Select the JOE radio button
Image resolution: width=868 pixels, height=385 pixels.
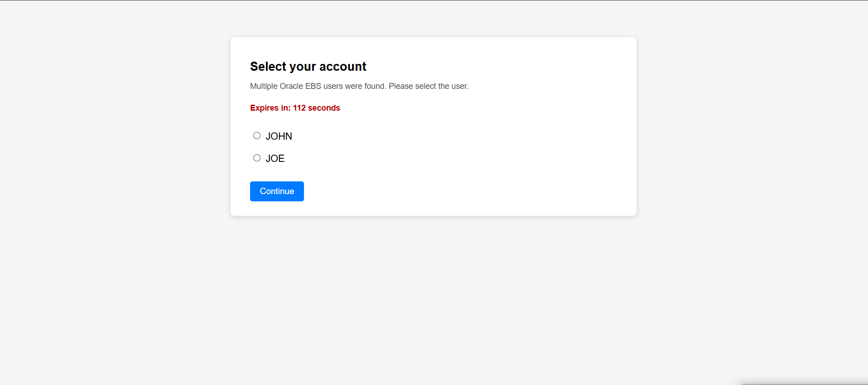[257, 158]
